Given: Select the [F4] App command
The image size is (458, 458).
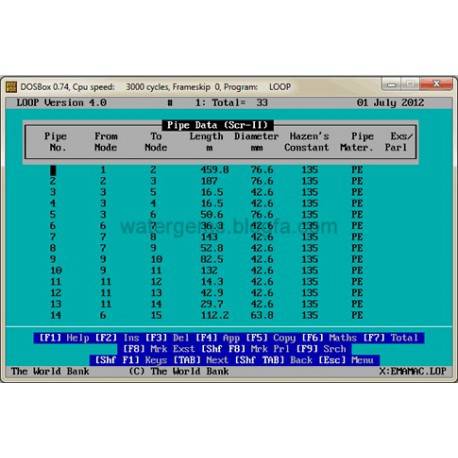Looking at the screenshot, I should coord(217,338).
